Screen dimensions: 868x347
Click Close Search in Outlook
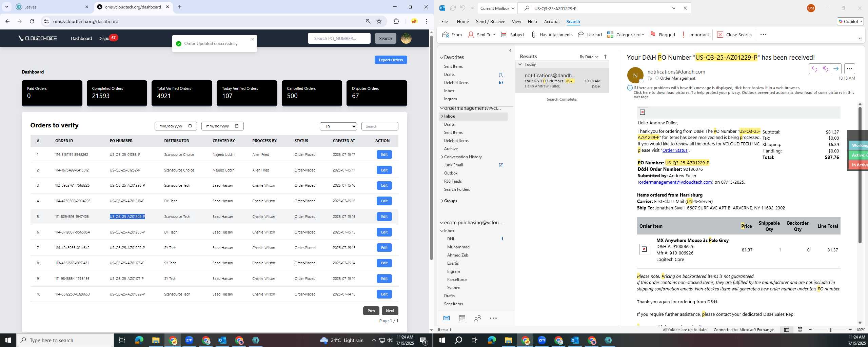point(734,35)
